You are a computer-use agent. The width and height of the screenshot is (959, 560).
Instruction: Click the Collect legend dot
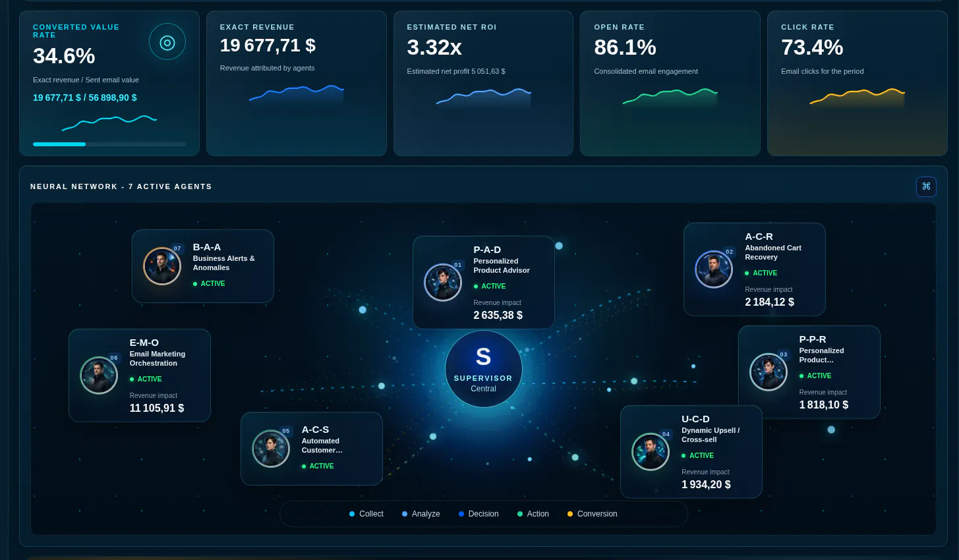click(x=352, y=514)
